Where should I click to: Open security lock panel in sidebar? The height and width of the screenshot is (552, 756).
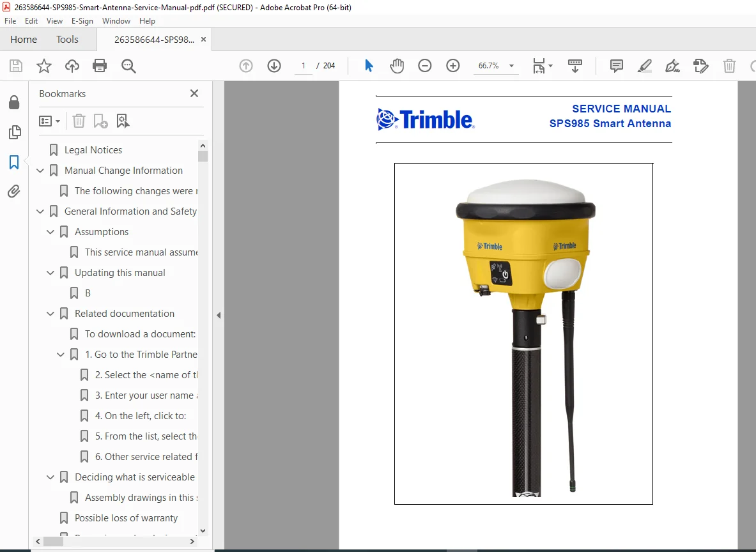tap(14, 102)
